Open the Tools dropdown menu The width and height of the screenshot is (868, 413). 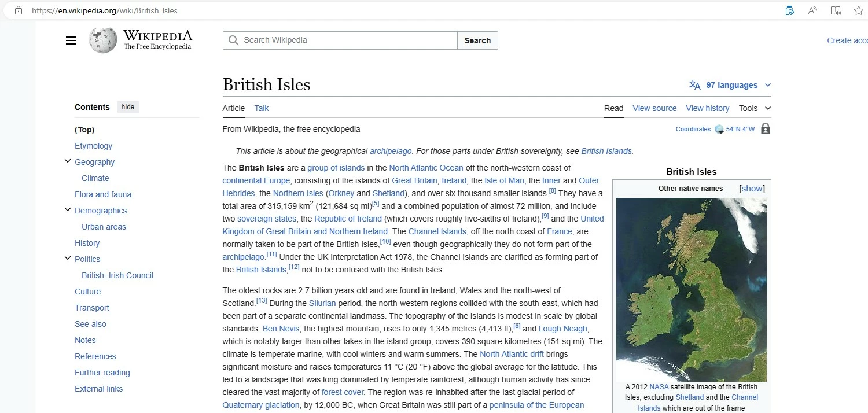[x=755, y=108]
